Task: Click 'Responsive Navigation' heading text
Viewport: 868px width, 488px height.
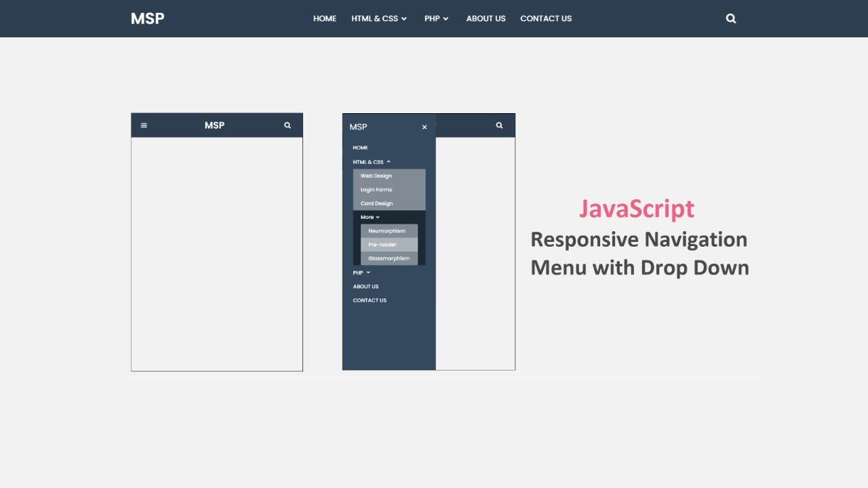Action: coord(639,239)
